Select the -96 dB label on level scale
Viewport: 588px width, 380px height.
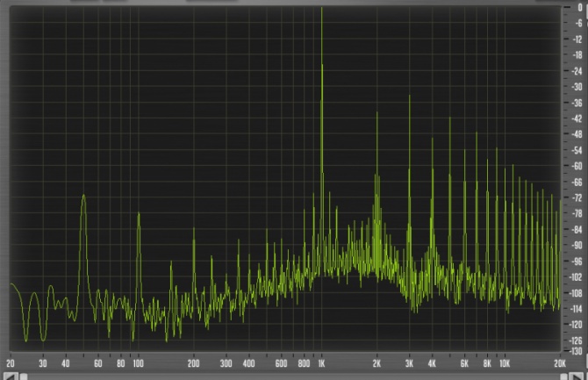click(x=577, y=262)
